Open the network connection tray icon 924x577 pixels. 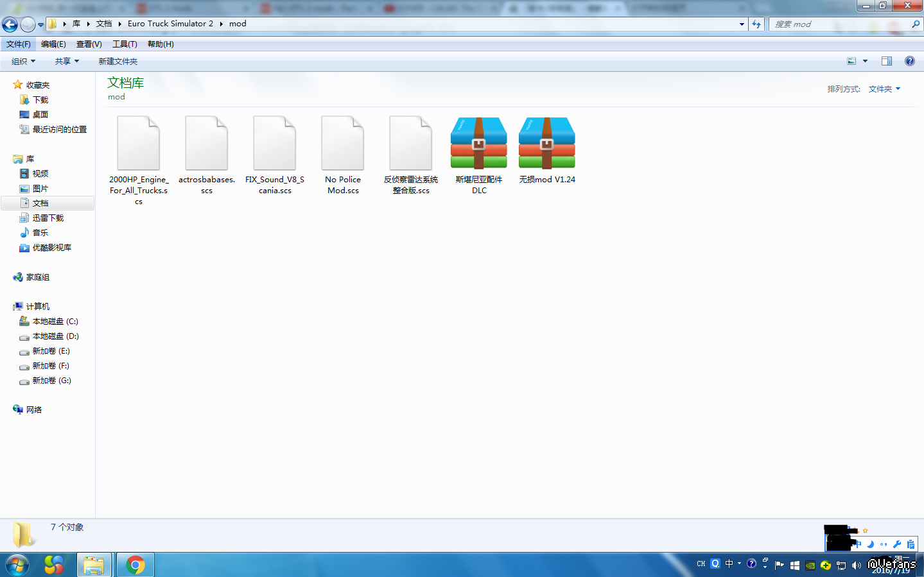pyautogui.click(x=841, y=565)
